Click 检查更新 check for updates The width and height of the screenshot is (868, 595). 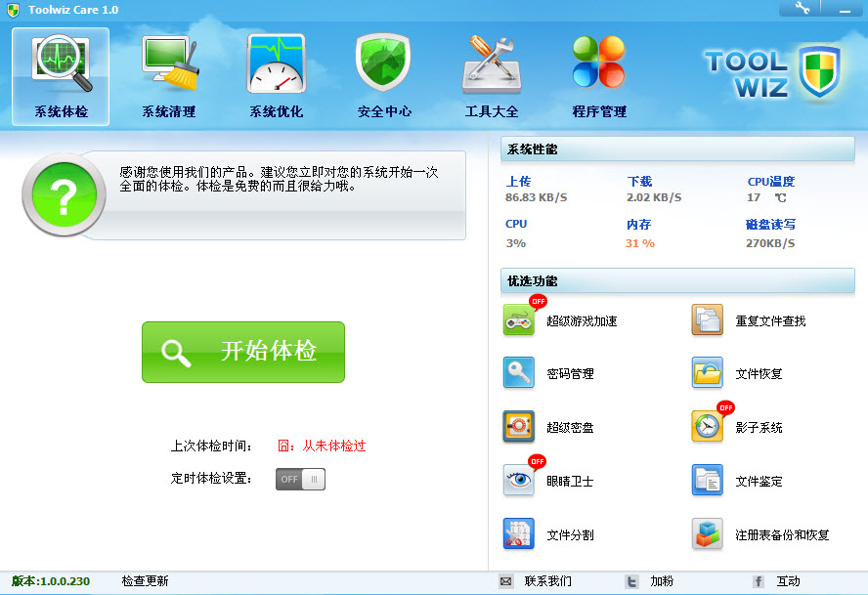point(145,581)
